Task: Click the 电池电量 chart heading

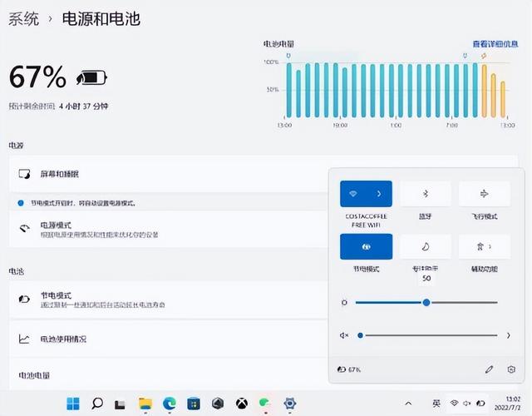Action: click(x=278, y=44)
